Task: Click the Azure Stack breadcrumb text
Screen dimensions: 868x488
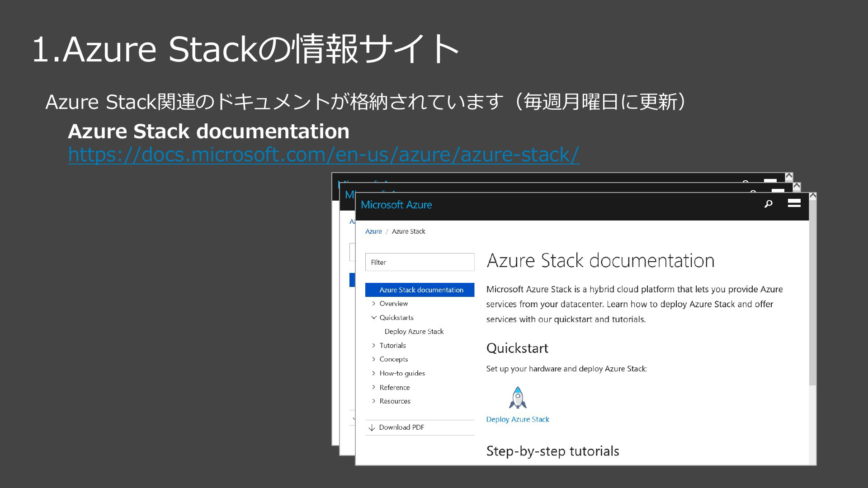Action: (409, 231)
